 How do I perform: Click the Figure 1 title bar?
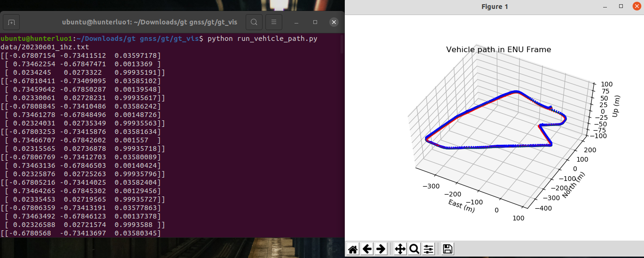pyautogui.click(x=495, y=6)
